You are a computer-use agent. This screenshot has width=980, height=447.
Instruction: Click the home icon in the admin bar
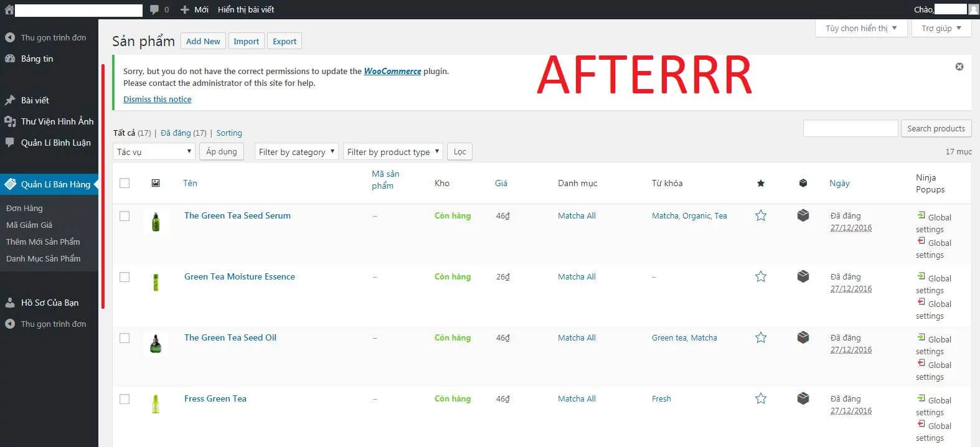point(8,9)
